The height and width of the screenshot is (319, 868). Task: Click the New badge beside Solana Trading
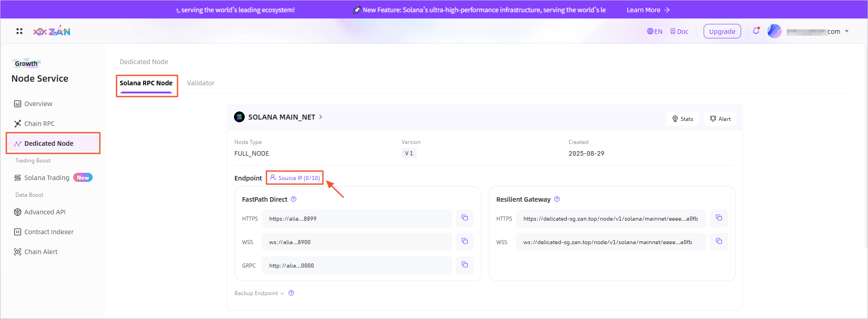[x=83, y=178]
